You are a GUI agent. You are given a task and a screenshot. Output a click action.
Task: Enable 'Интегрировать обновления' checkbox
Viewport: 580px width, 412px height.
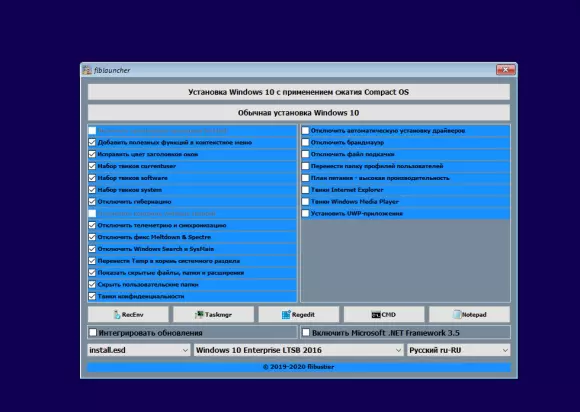pyautogui.click(x=93, y=332)
